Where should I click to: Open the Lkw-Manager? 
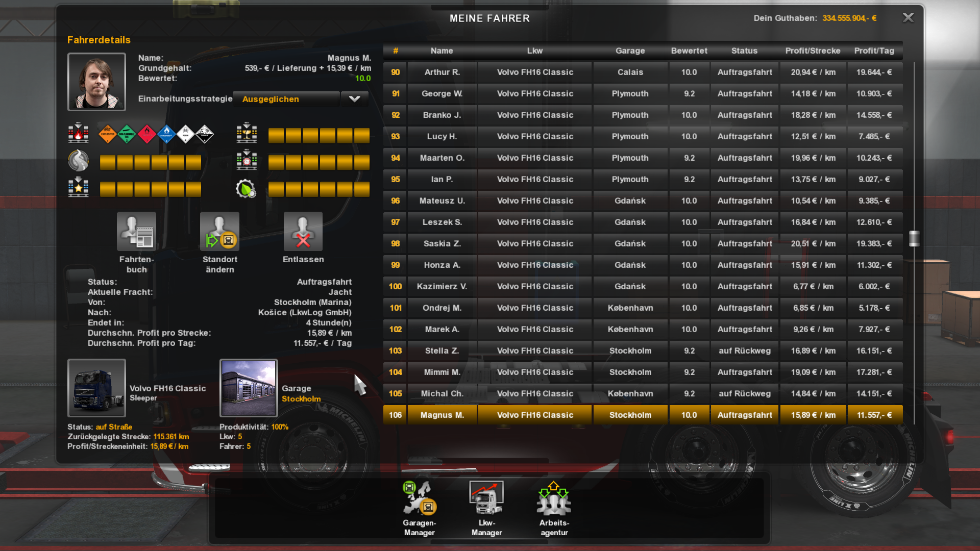(486, 499)
